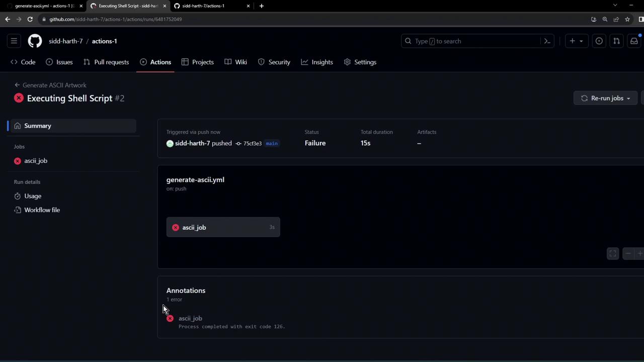Viewport: 644px width, 362px height.
Task: Click the 'generate-ascii.yml' workflow filename heading
Action: point(195,179)
